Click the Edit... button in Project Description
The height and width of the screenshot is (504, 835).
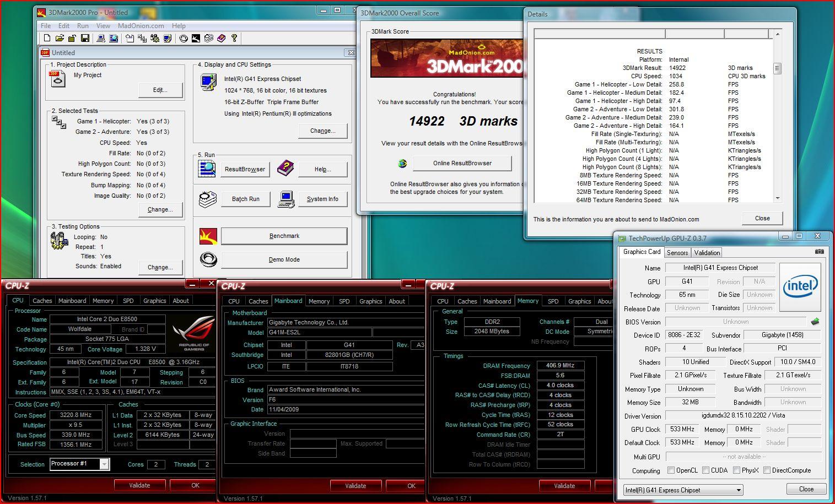(160, 90)
